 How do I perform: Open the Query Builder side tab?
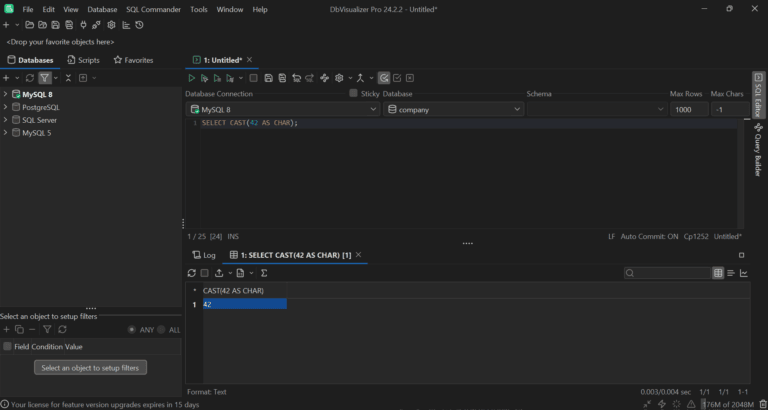(x=758, y=150)
